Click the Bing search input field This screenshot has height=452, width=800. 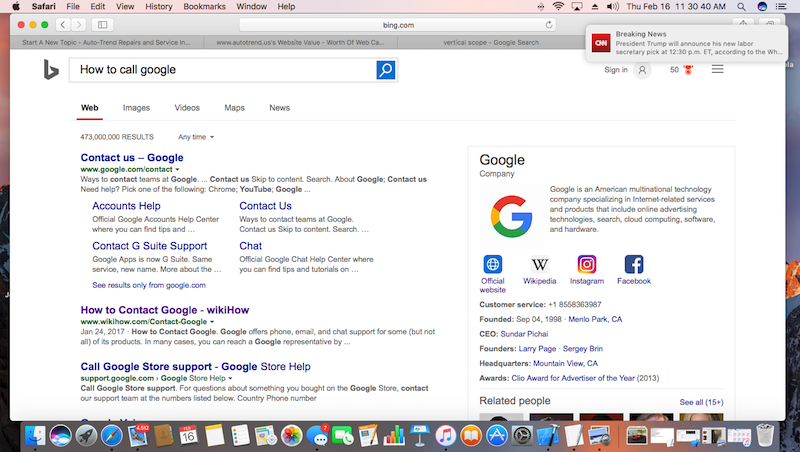coord(223,70)
